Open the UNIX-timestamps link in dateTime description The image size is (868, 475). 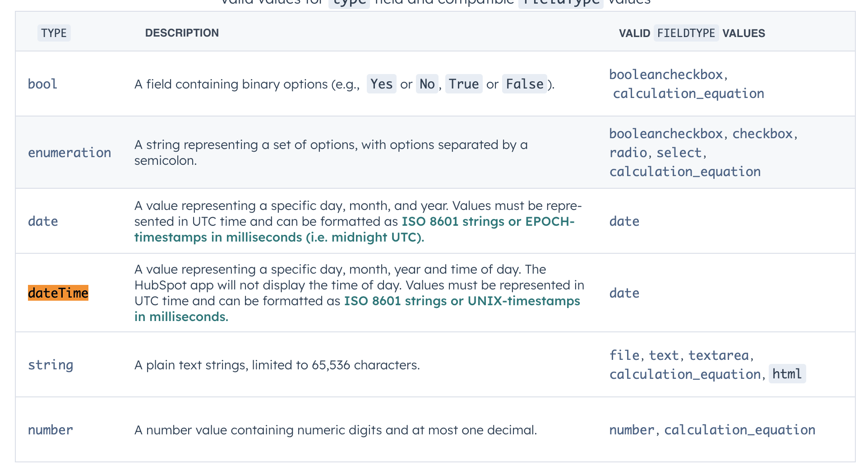click(523, 301)
